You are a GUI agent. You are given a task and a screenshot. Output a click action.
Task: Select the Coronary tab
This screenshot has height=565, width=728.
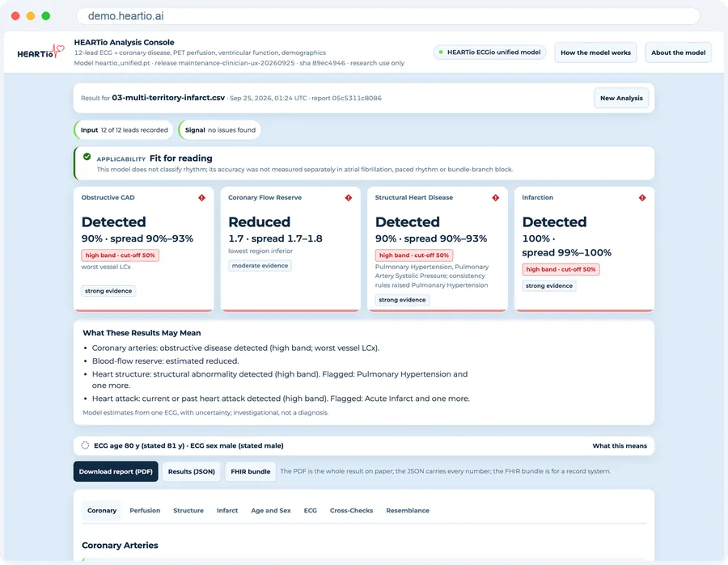pos(102,510)
